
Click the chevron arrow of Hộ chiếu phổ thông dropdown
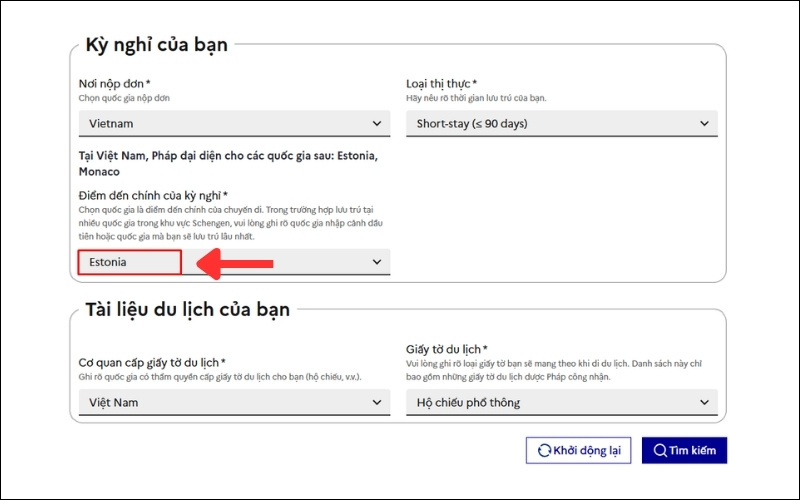pos(704,402)
